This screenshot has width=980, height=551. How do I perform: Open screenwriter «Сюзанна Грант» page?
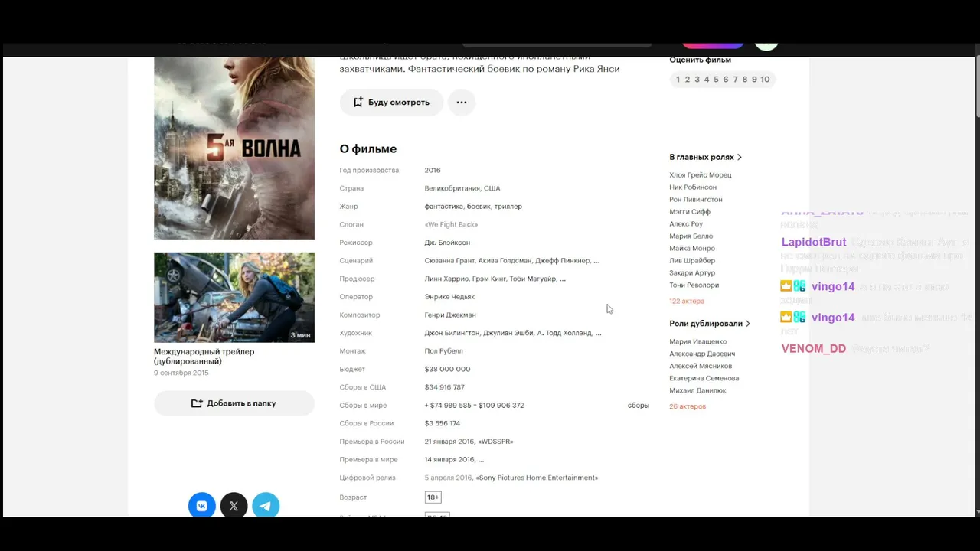(450, 261)
